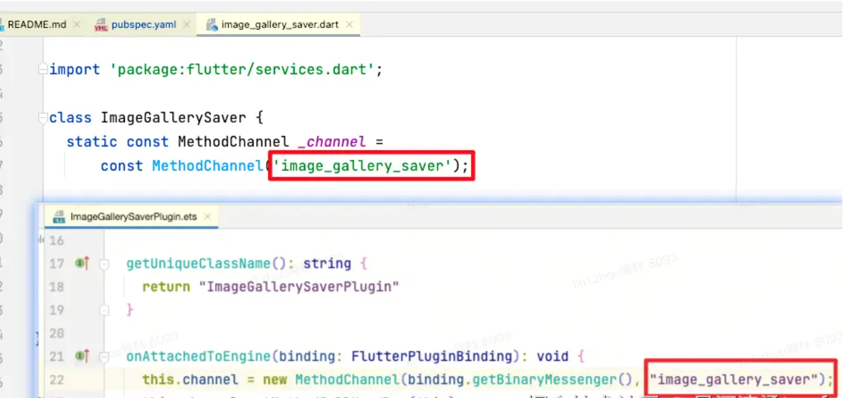Click the "image_gallery_saver" string on line 22
This screenshot has height=398, width=868.
(x=733, y=380)
